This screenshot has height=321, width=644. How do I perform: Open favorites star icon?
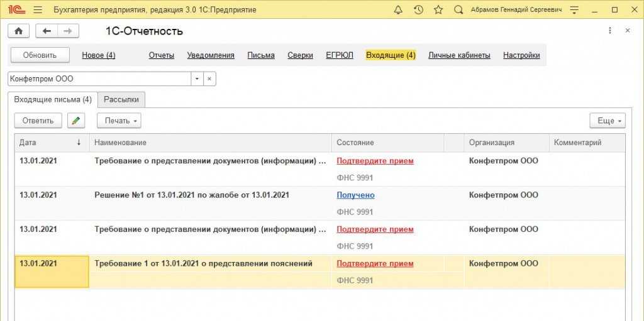438,9
